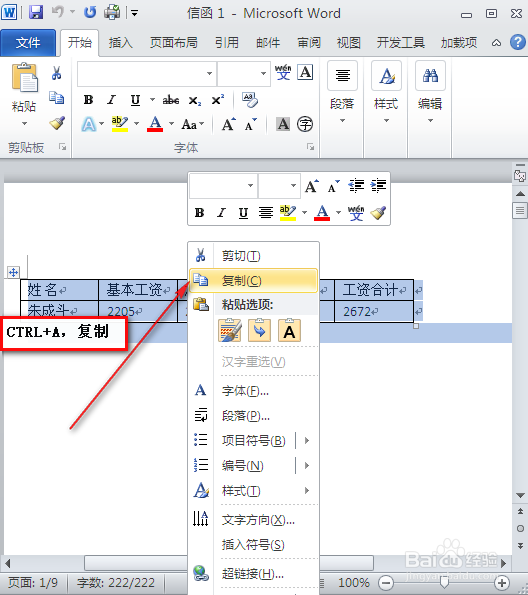The width and height of the screenshot is (528, 595).
Task: Click the 字数: 222/222 word count in status bar
Action: pos(116,582)
